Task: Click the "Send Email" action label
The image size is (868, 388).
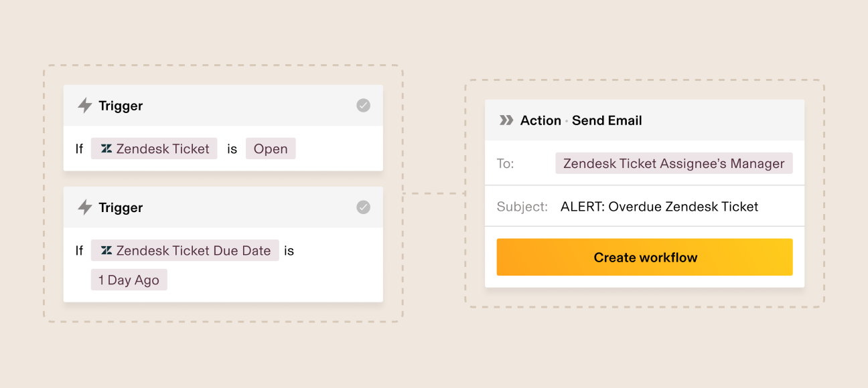Action: pos(607,120)
